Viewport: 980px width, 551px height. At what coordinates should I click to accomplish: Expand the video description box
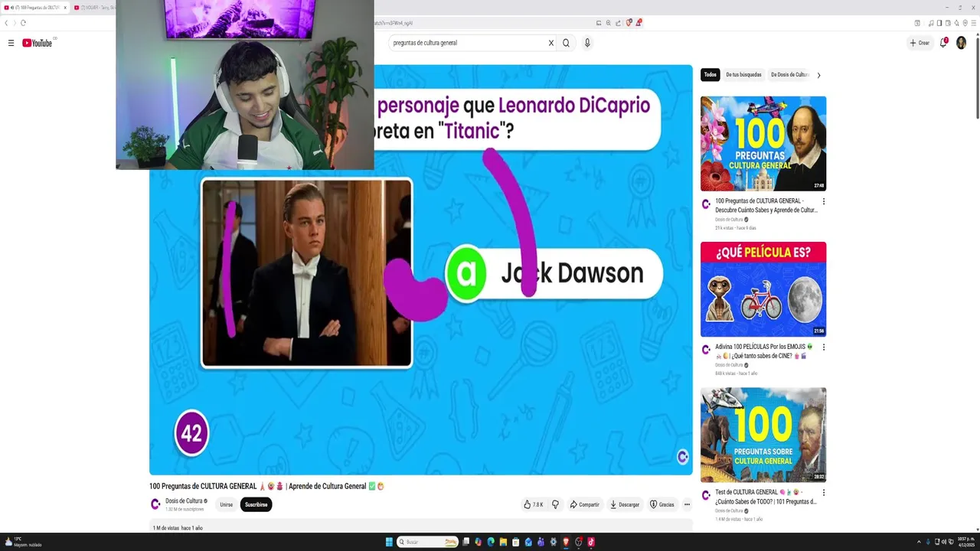click(x=421, y=527)
